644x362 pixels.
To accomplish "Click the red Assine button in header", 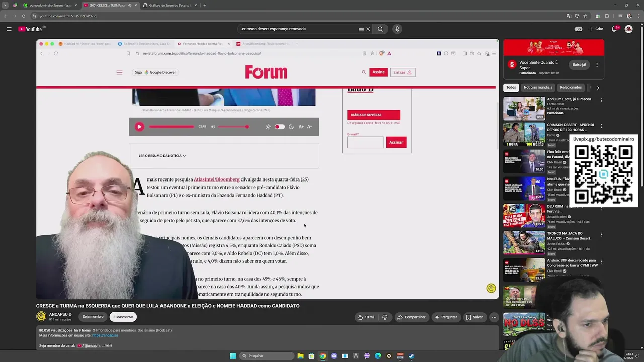I will 378,72.
